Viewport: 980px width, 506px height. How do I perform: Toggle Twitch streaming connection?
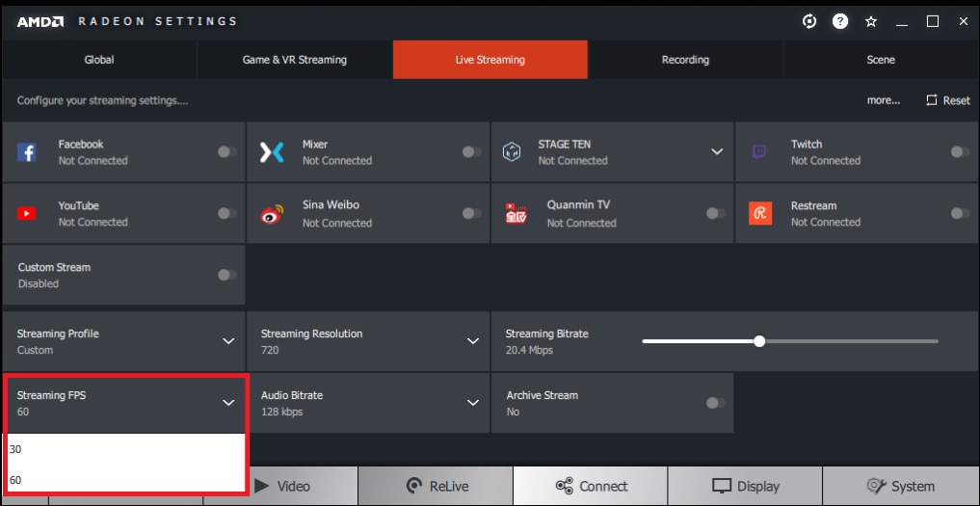point(960,152)
